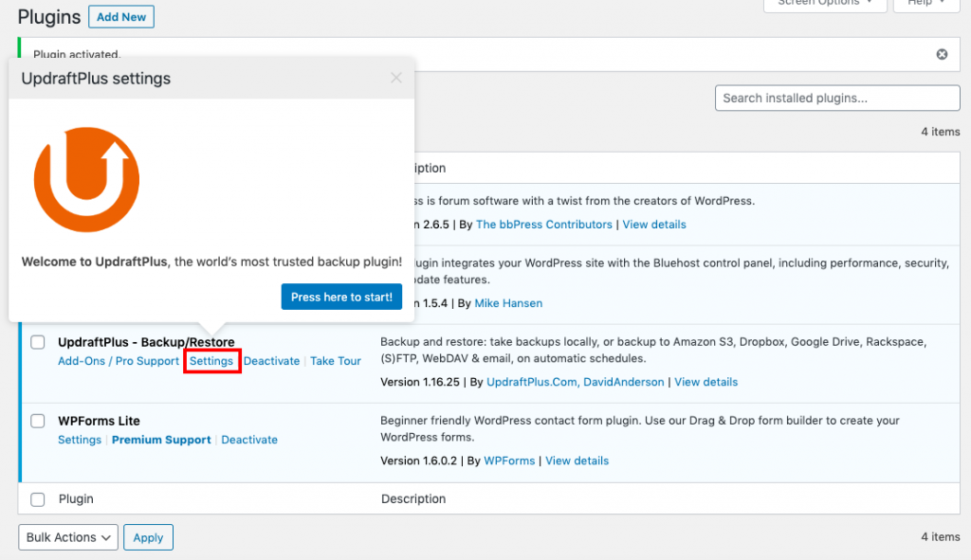Open Mike Hansen author link
This screenshot has width=971, height=560.
pyautogui.click(x=508, y=303)
